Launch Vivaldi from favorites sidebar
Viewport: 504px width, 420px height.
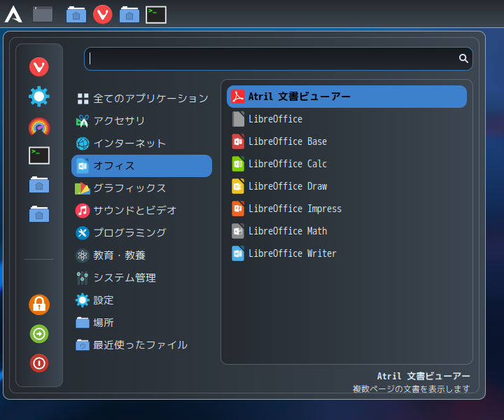[39, 66]
